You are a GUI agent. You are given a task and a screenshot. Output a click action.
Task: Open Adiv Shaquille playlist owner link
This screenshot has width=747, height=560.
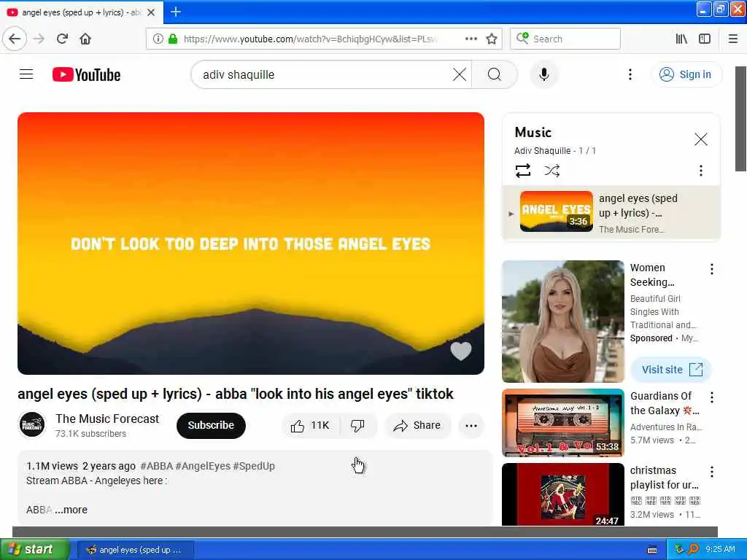pos(542,150)
